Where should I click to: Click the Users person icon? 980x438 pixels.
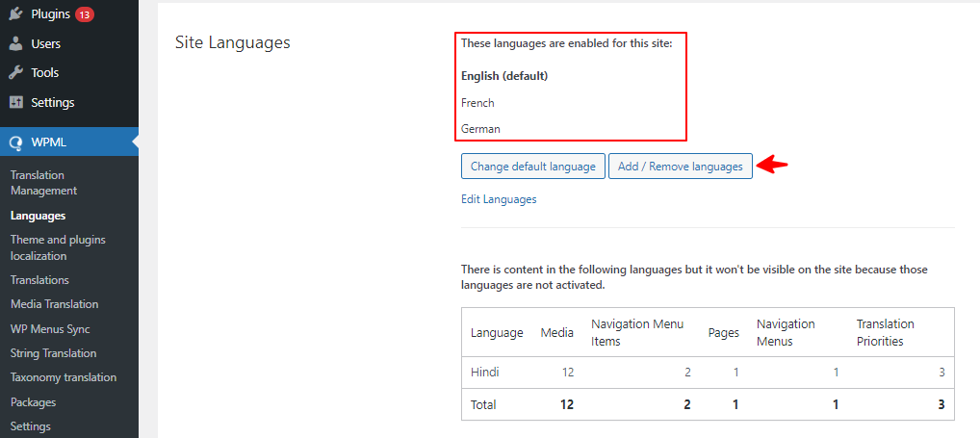(16, 43)
